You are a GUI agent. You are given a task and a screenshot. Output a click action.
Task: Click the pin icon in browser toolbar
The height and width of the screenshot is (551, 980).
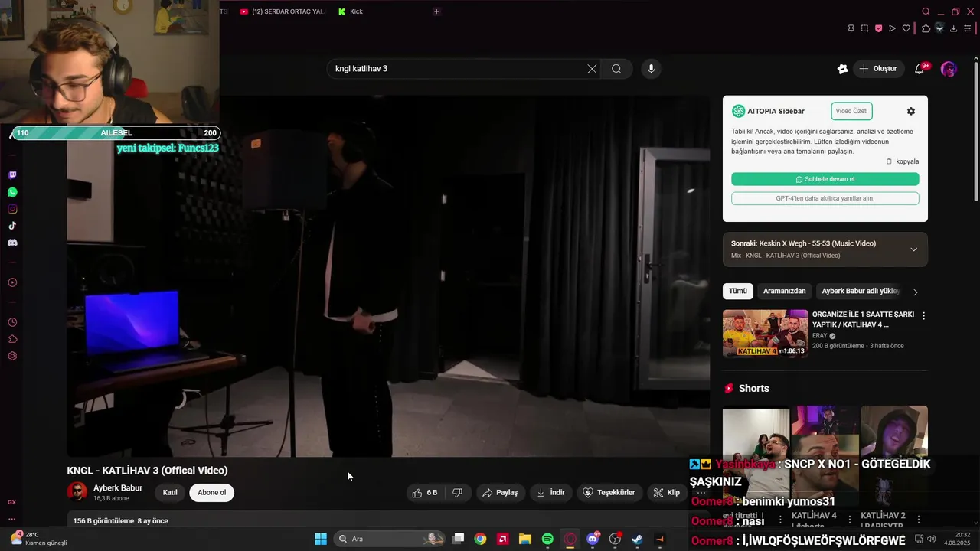851,28
